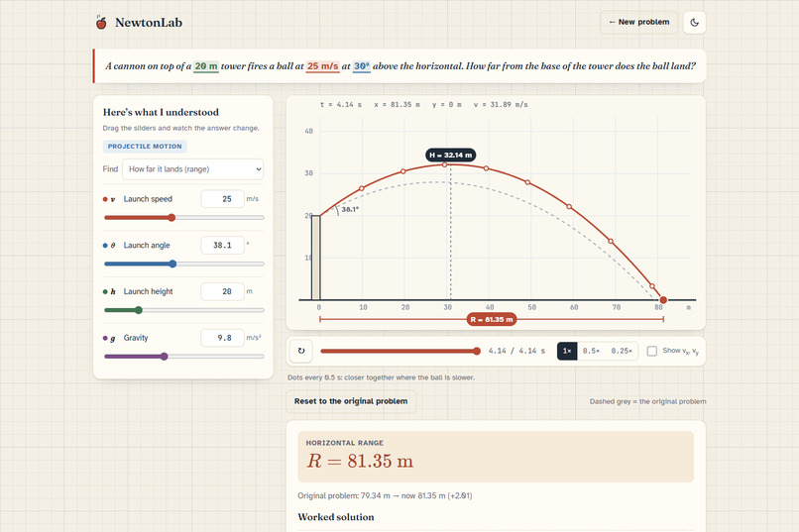This screenshot has width=799, height=532.
Task: Click the purple Gravity slider handle
Action: 165,357
